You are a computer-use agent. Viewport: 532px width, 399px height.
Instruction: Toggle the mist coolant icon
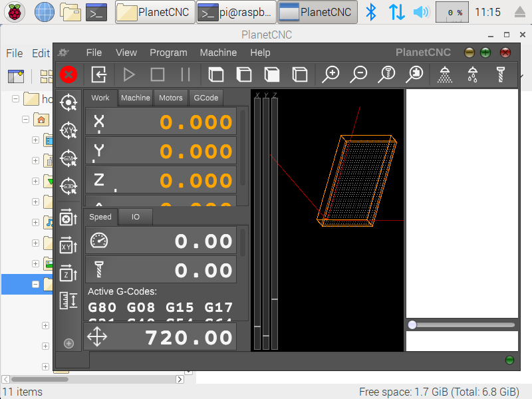[x=445, y=74]
